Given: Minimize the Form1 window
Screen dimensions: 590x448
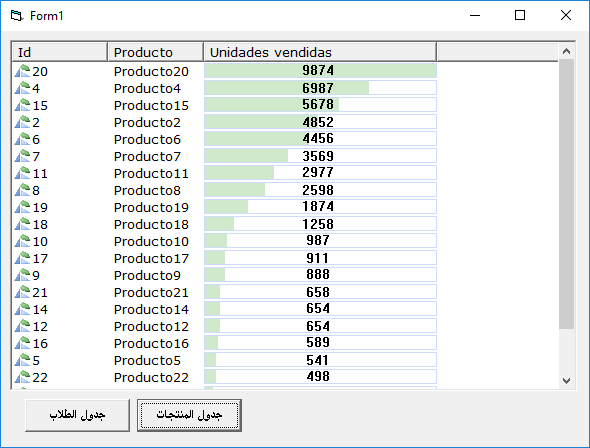Looking at the screenshot, I should [475, 15].
